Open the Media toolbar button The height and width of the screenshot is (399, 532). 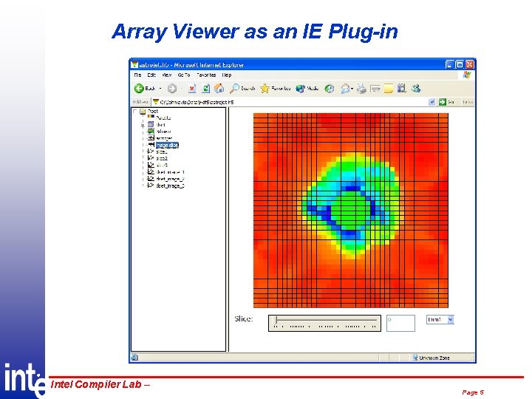[307, 89]
